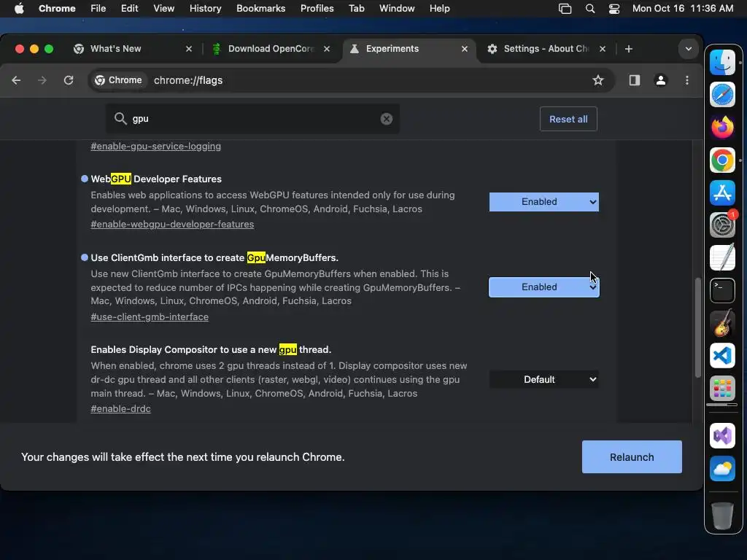Open the tab search dropdown arrow
This screenshot has width=747, height=560.
point(688,49)
